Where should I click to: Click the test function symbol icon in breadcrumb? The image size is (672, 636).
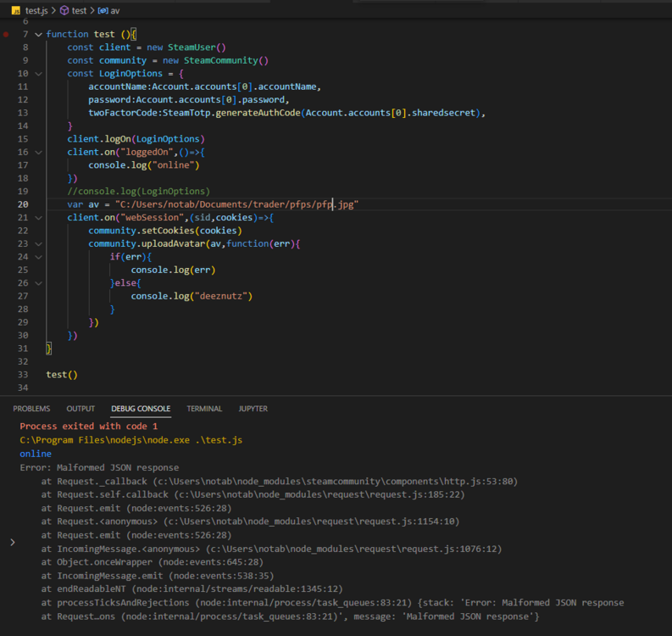tap(65, 10)
